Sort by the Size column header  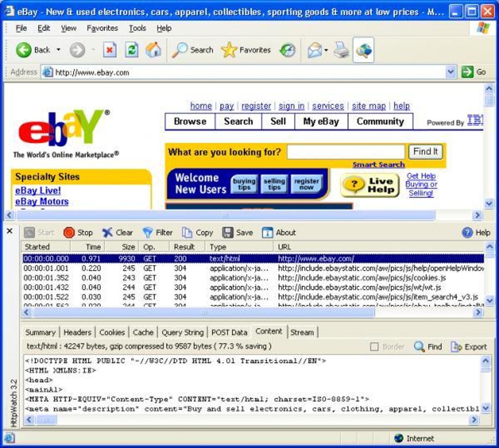pyautogui.click(x=122, y=247)
